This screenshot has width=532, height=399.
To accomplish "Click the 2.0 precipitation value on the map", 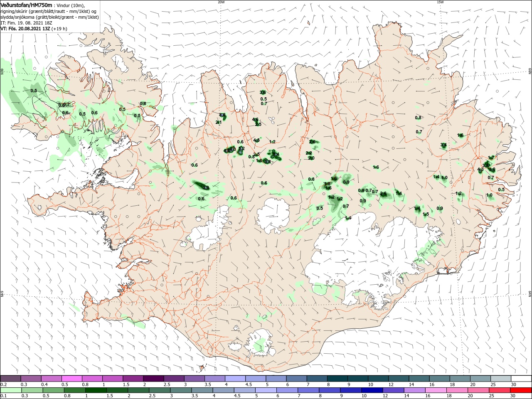I will click(311, 158).
